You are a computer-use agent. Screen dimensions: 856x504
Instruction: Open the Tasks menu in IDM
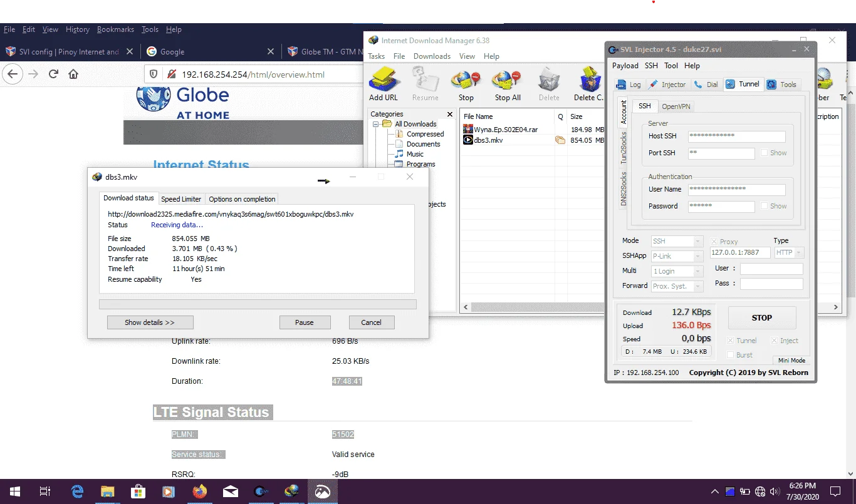pyautogui.click(x=376, y=56)
